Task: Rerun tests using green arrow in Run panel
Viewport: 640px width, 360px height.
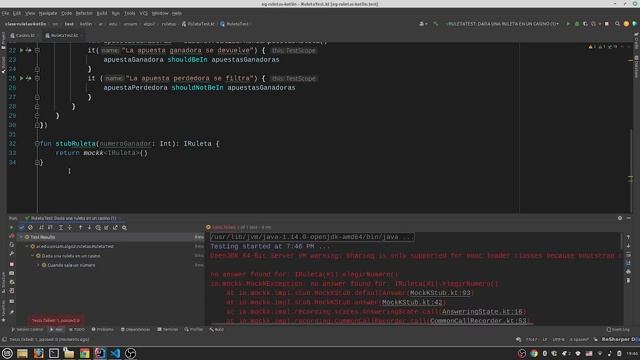Action: [11, 227]
